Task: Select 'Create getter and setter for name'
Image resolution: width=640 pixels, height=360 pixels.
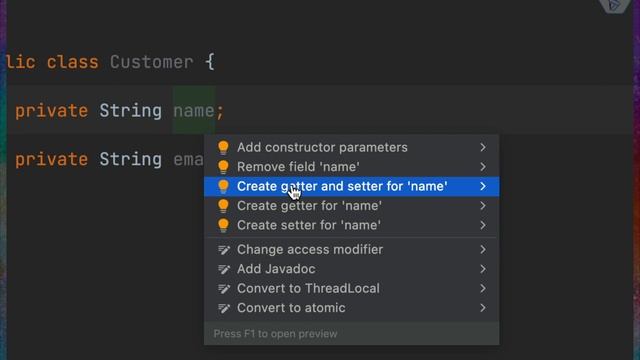Action: [351, 187]
